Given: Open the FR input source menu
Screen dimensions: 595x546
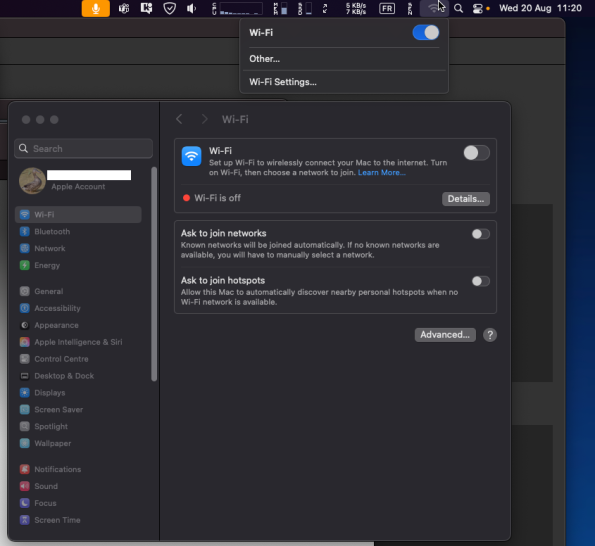Looking at the screenshot, I should tap(387, 8).
